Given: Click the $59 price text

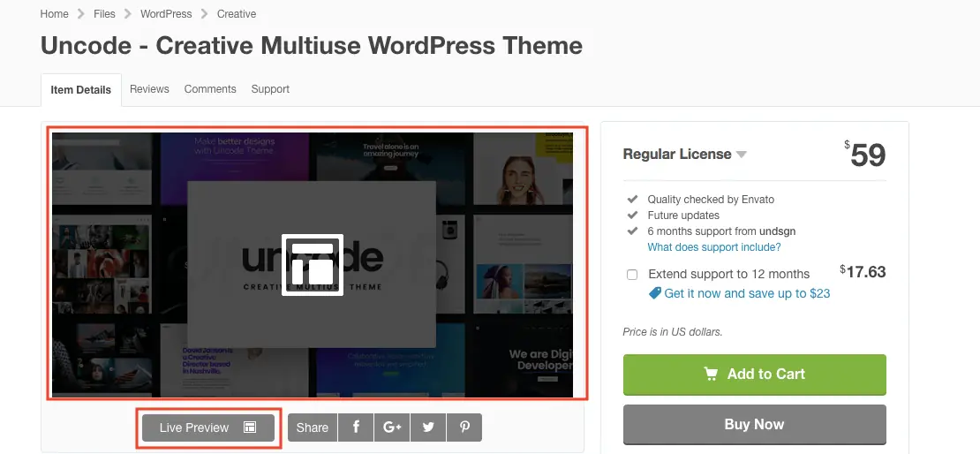Looking at the screenshot, I should click(865, 155).
